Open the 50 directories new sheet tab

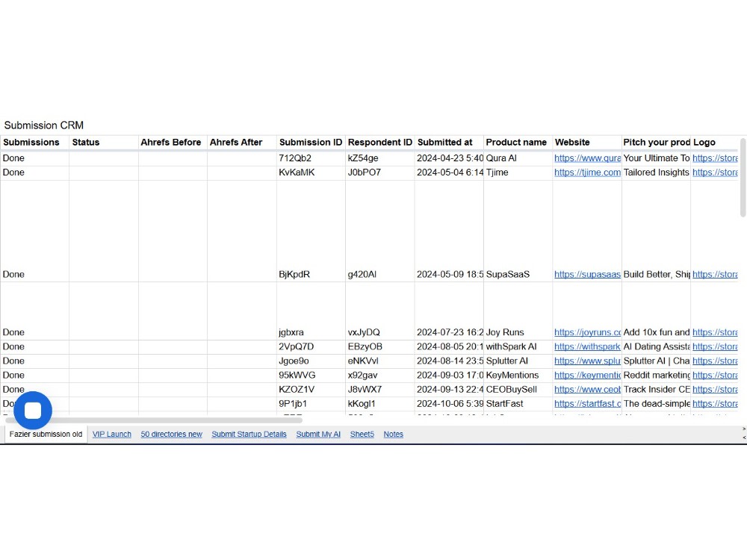(x=172, y=435)
